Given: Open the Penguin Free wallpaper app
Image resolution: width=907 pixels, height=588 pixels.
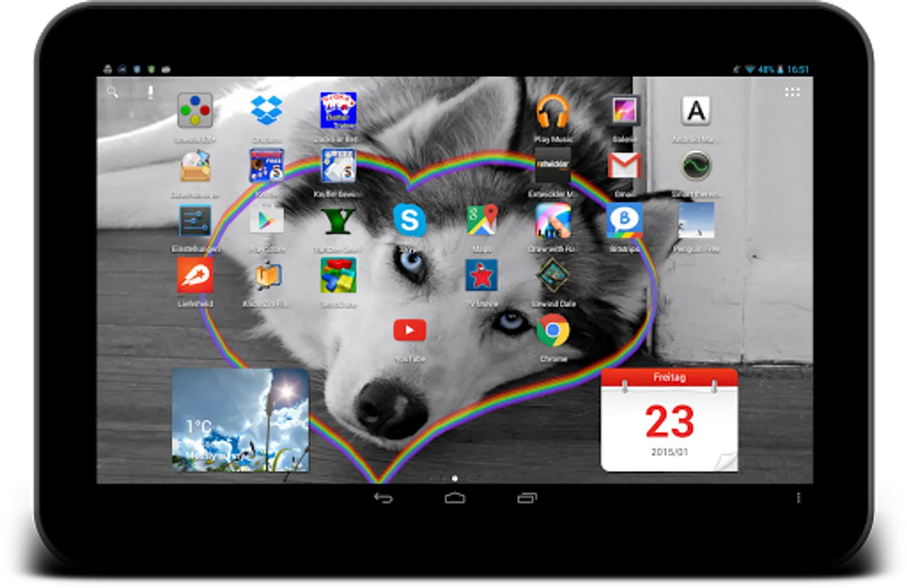Looking at the screenshot, I should (x=696, y=220).
